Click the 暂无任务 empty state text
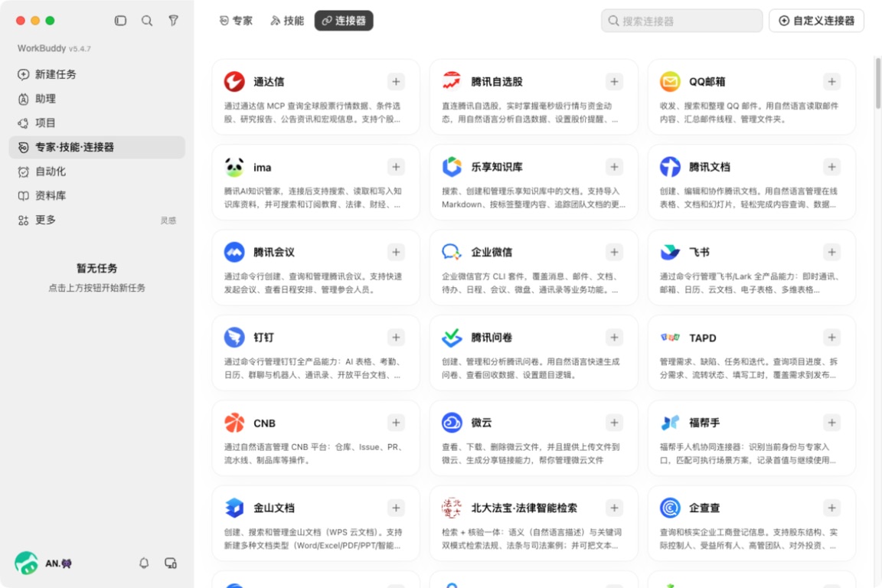Screen dimensions: 882x588 [96, 269]
